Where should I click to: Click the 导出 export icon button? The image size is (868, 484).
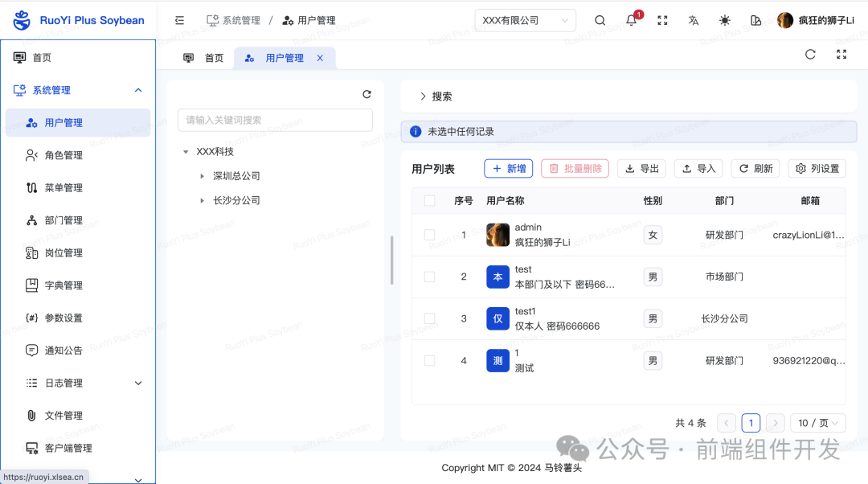coord(641,168)
